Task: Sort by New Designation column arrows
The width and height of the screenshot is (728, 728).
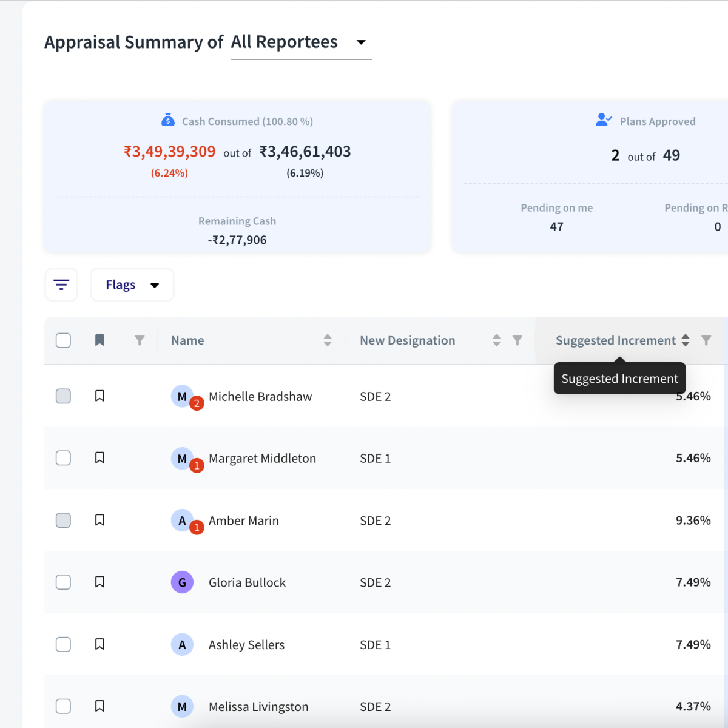Action: click(x=496, y=340)
